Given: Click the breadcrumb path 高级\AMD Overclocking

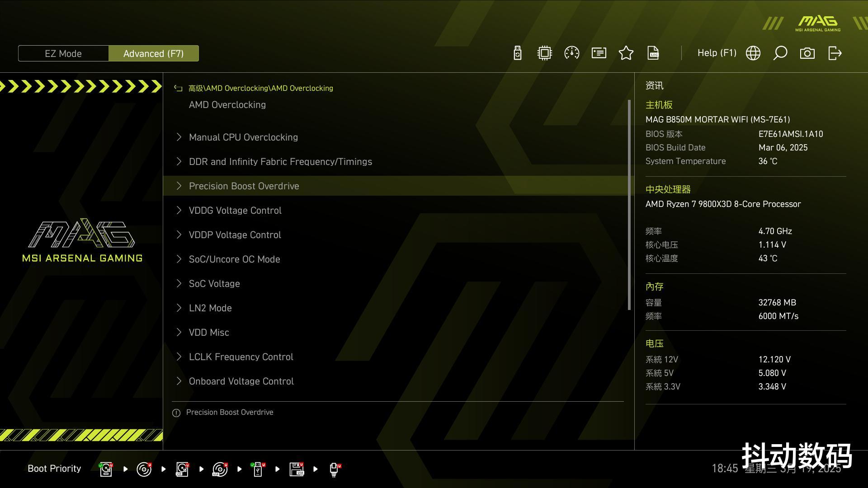Looking at the screenshot, I should tap(260, 88).
